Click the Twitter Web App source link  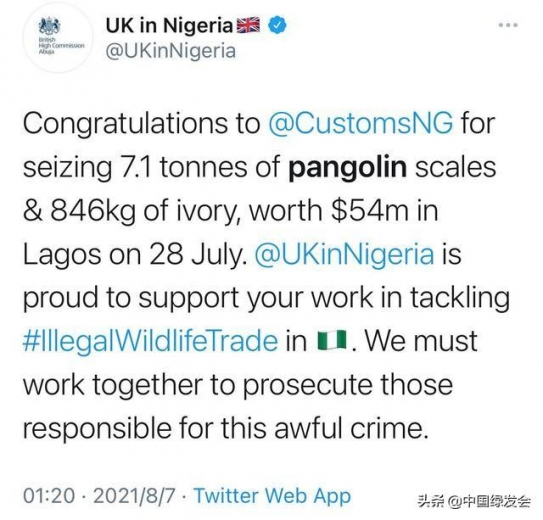tap(272, 496)
